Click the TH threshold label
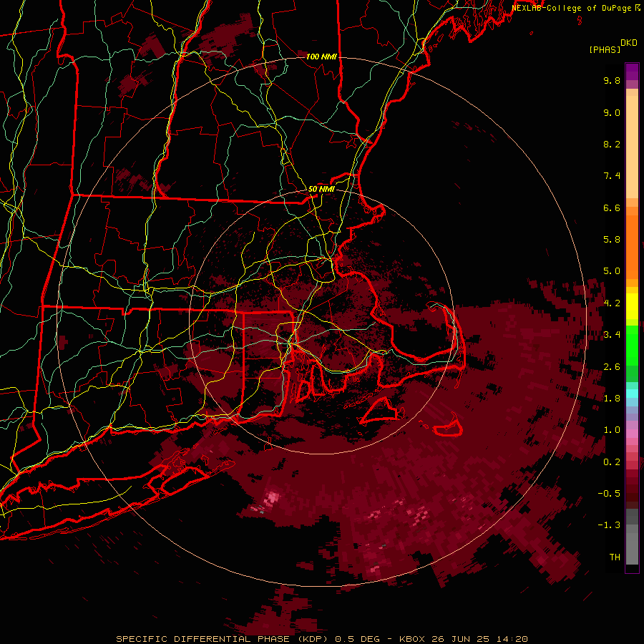The image size is (644, 644). (615, 557)
